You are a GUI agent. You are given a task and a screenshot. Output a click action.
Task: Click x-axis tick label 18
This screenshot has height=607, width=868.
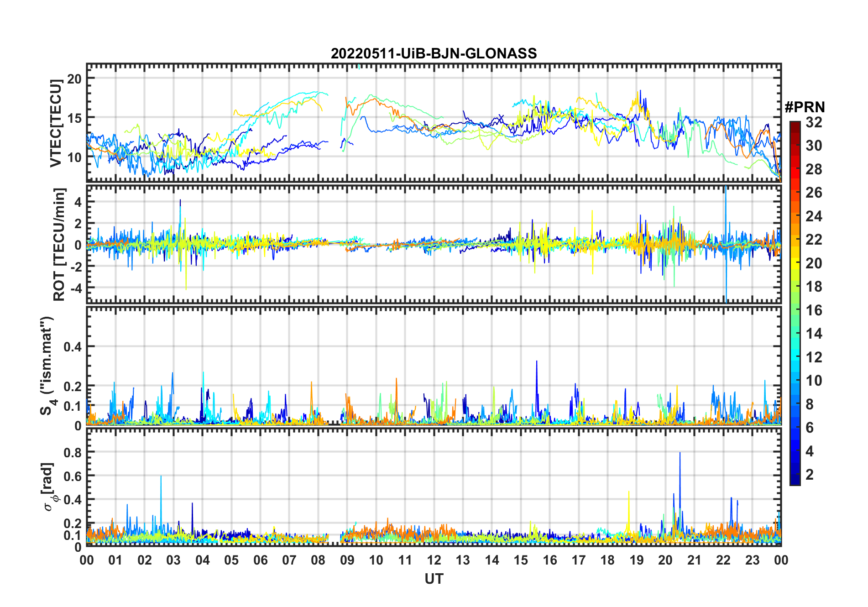pos(607,560)
